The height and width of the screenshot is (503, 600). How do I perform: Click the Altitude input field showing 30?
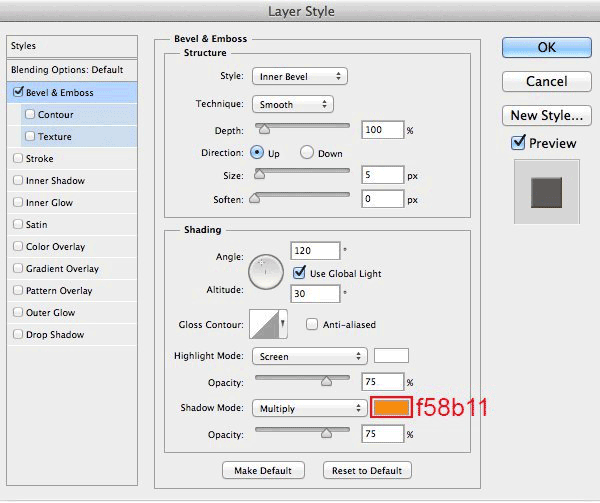(315, 294)
